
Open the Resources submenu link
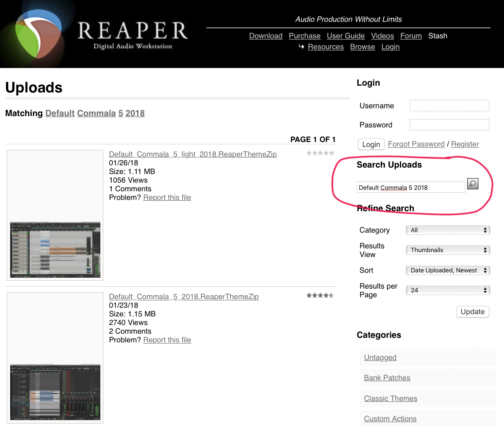325,47
